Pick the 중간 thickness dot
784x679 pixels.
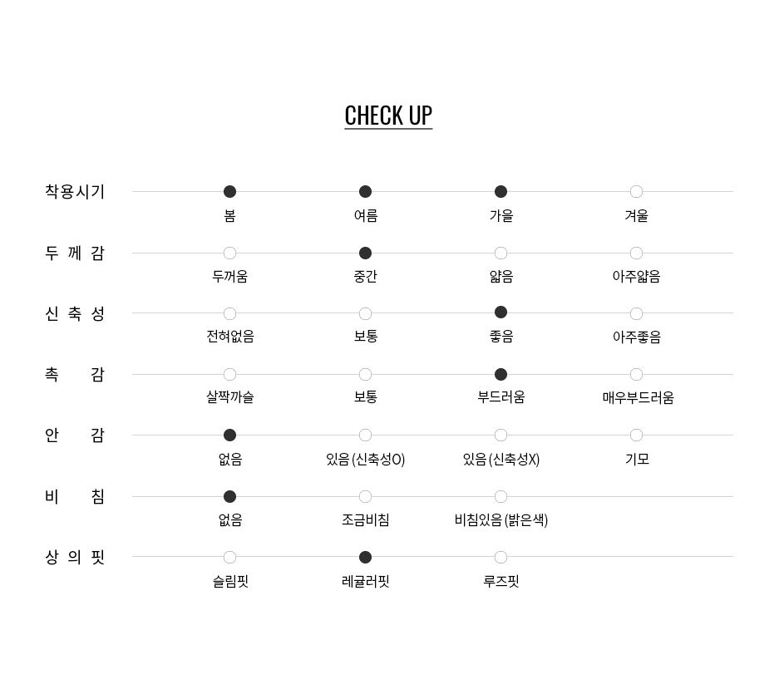365,253
